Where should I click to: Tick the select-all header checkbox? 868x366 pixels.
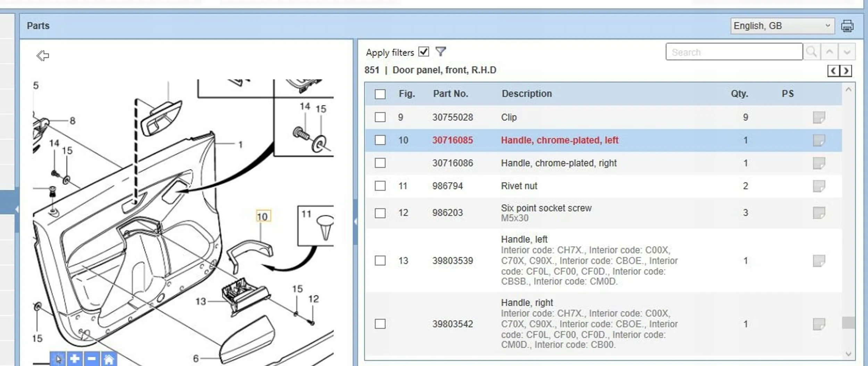click(x=380, y=94)
